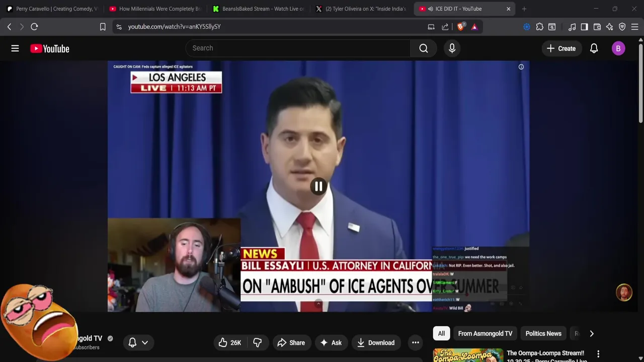644x362 pixels.
Task: Open the more actions three-dot menu under video
Action: click(x=416, y=343)
